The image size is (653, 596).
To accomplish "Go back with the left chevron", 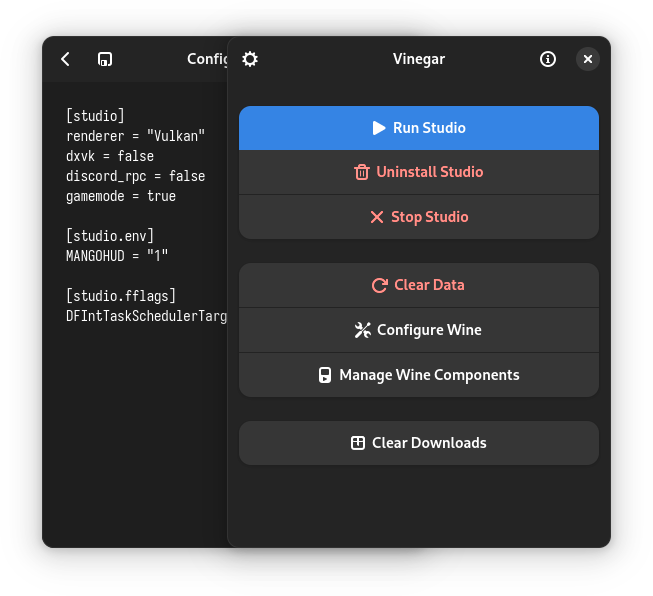I will pos(65,59).
